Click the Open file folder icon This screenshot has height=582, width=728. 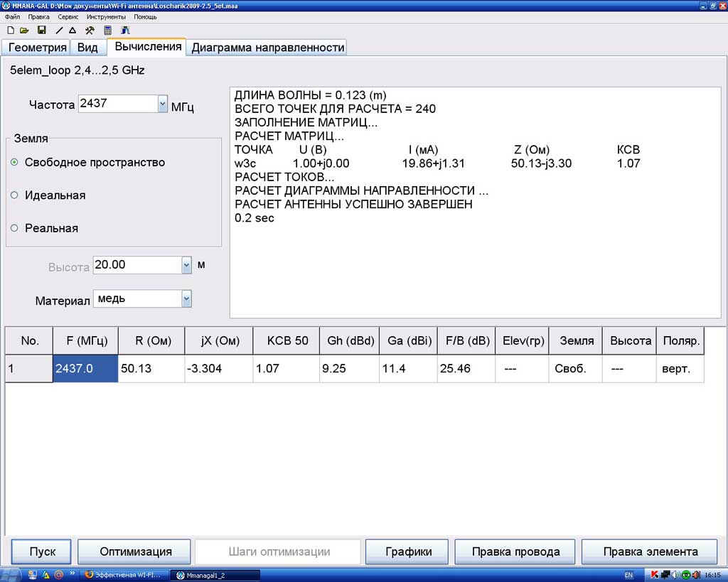point(24,31)
